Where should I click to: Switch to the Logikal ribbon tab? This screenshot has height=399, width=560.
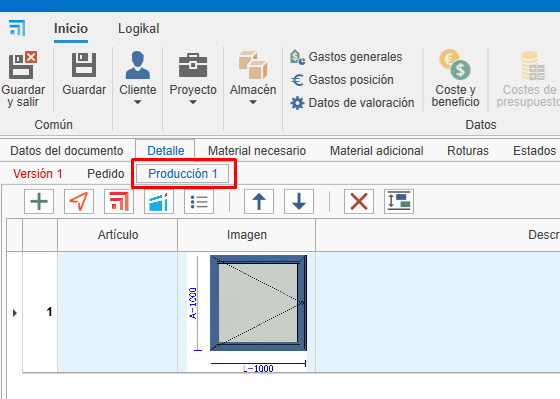point(139,29)
